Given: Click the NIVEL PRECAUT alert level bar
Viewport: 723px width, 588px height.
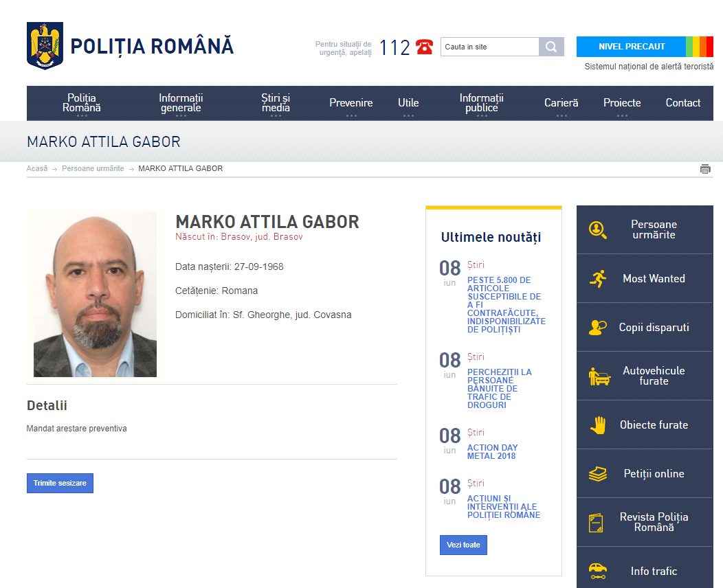Looking at the screenshot, I should [630, 47].
